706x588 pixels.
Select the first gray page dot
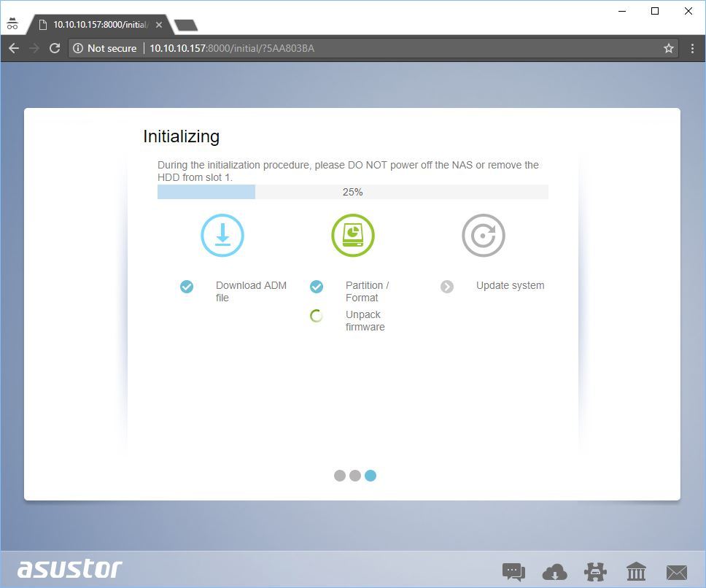click(340, 476)
